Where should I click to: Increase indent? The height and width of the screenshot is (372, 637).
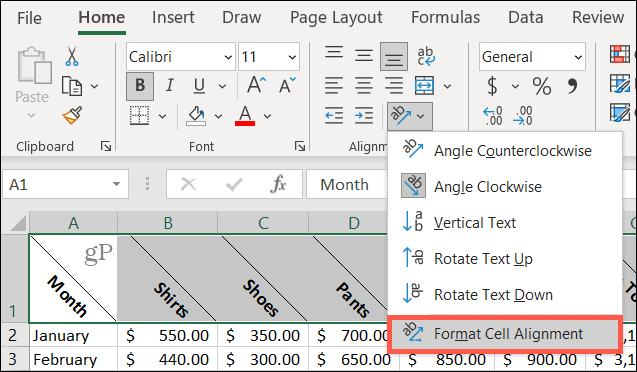click(x=364, y=116)
